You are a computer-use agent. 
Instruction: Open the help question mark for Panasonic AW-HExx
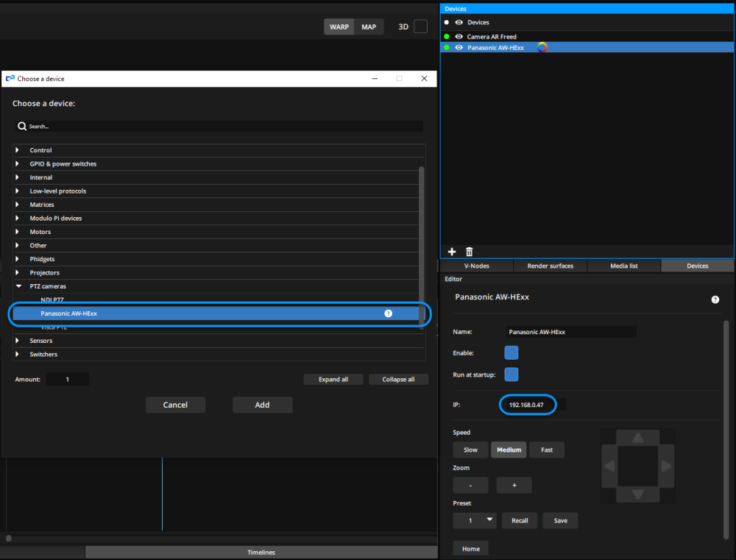coord(388,313)
